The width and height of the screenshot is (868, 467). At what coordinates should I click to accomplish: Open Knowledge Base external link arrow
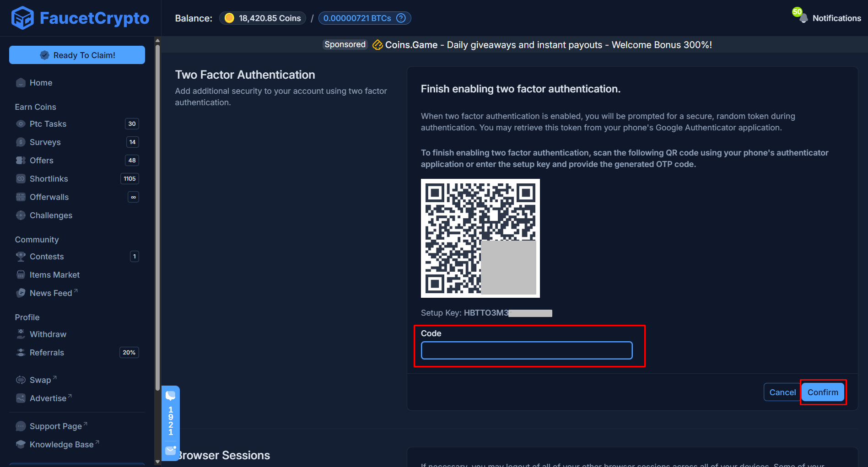(x=98, y=441)
